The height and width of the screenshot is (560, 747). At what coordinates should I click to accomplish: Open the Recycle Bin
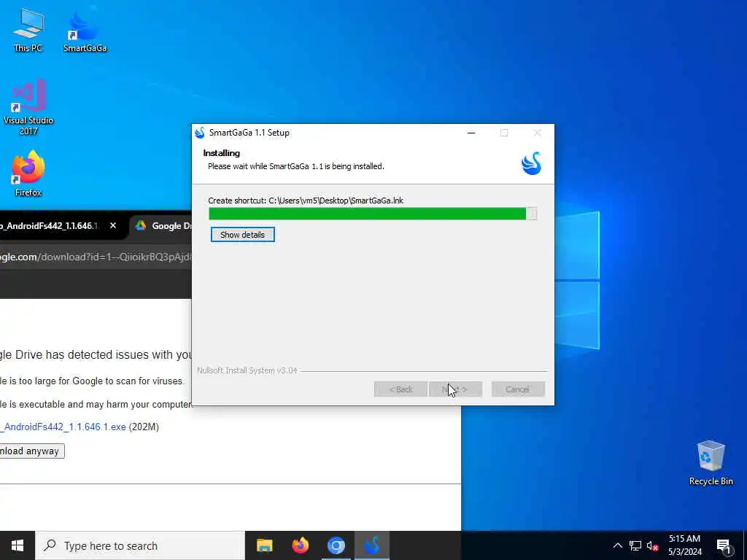click(711, 463)
